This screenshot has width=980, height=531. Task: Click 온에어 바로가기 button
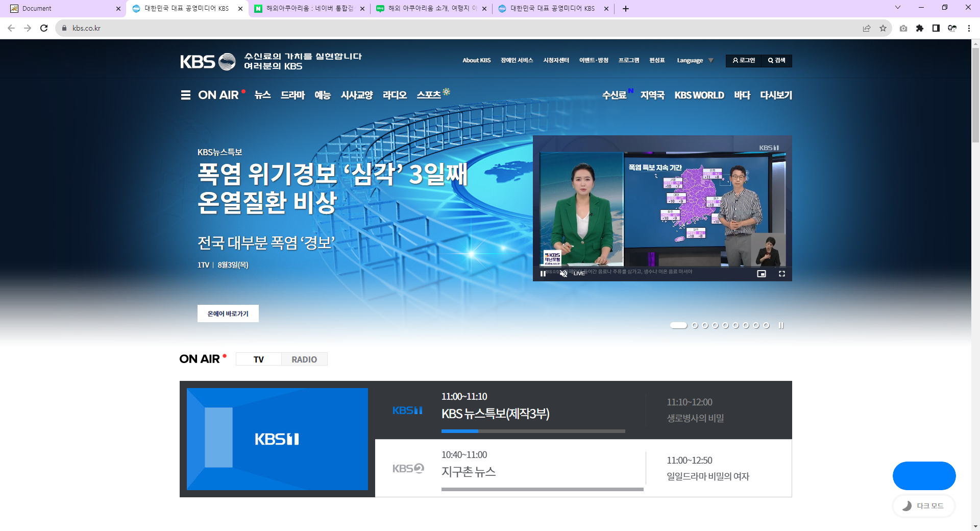point(228,313)
